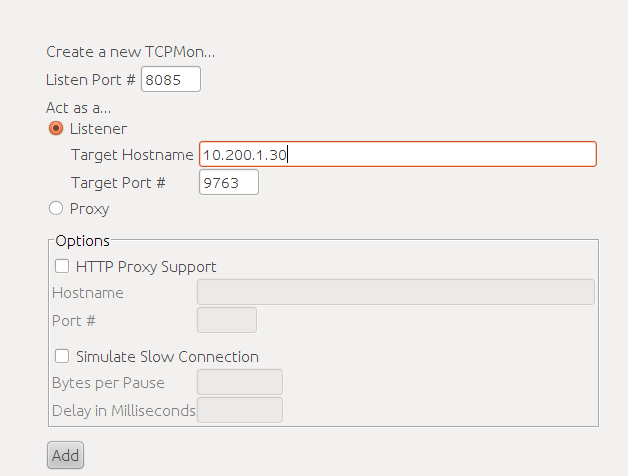Click the Target Port field showing 9763
This screenshot has width=628, height=476.
pos(229,182)
